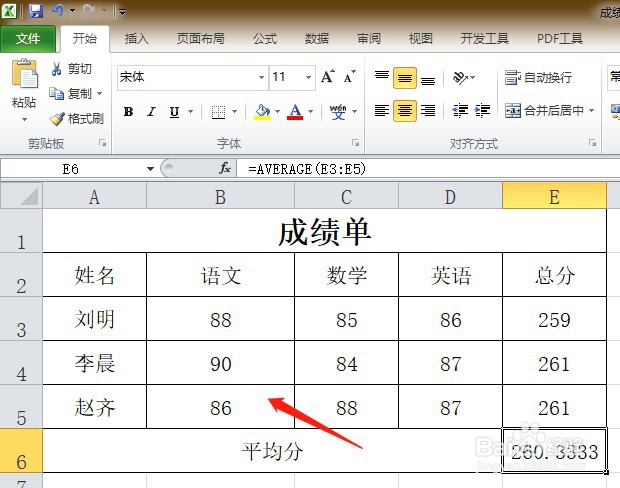Open 对齐方式 group dialog launcher
This screenshot has height=488, width=620.
pos(592,143)
